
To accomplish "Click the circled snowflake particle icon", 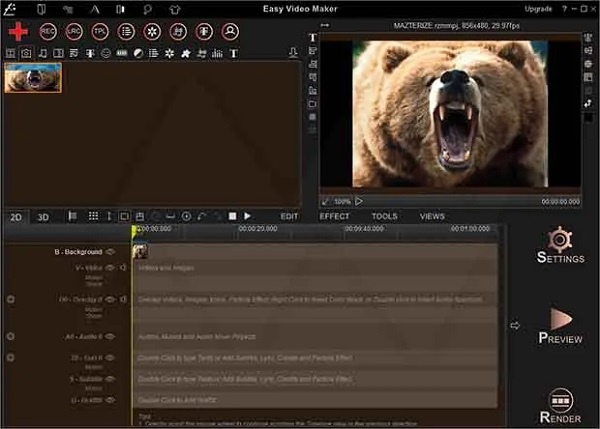I will (x=152, y=31).
